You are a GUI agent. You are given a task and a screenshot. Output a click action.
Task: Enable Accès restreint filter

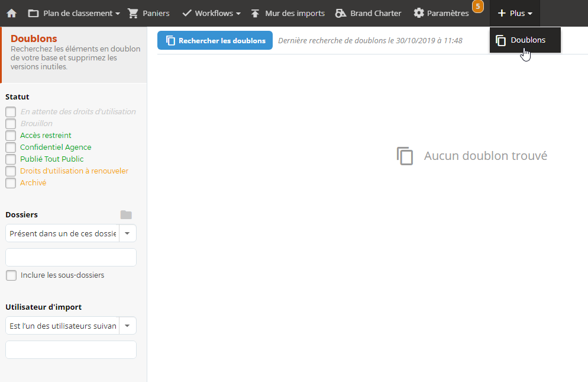coord(11,136)
